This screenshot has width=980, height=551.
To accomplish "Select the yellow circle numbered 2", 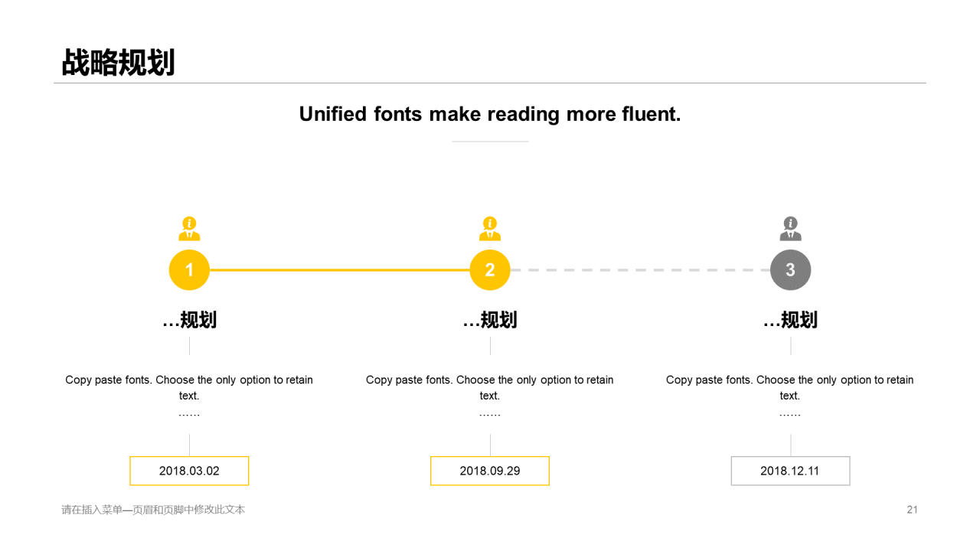I will pos(490,270).
